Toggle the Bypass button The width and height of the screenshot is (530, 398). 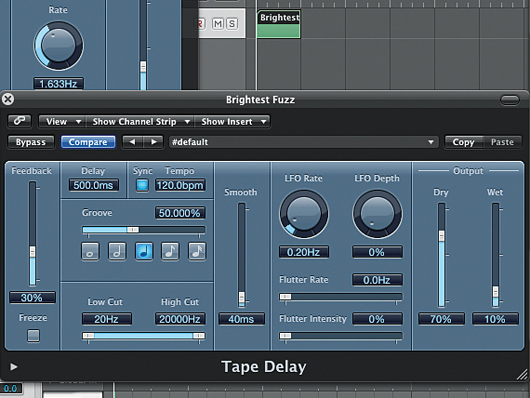pos(31,142)
